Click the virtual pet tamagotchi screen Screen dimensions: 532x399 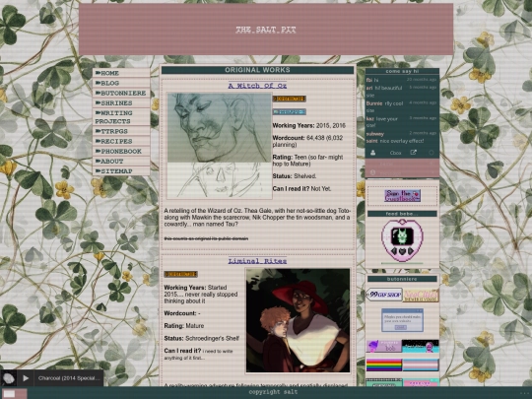tap(402, 235)
